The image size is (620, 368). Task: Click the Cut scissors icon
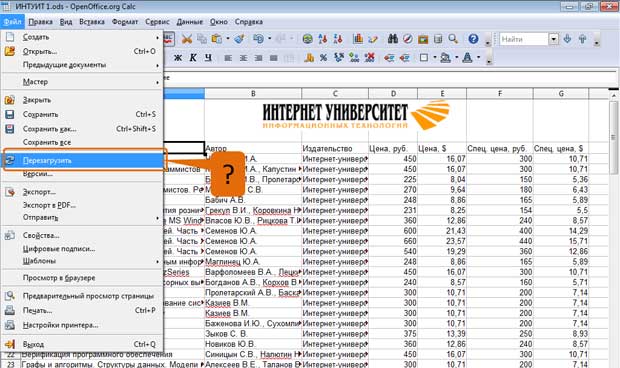coord(187,39)
